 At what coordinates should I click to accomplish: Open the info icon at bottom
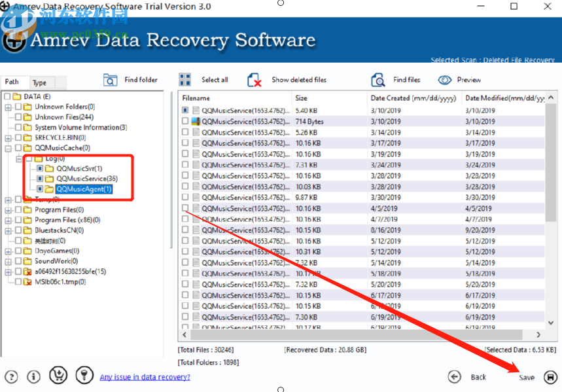33,376
